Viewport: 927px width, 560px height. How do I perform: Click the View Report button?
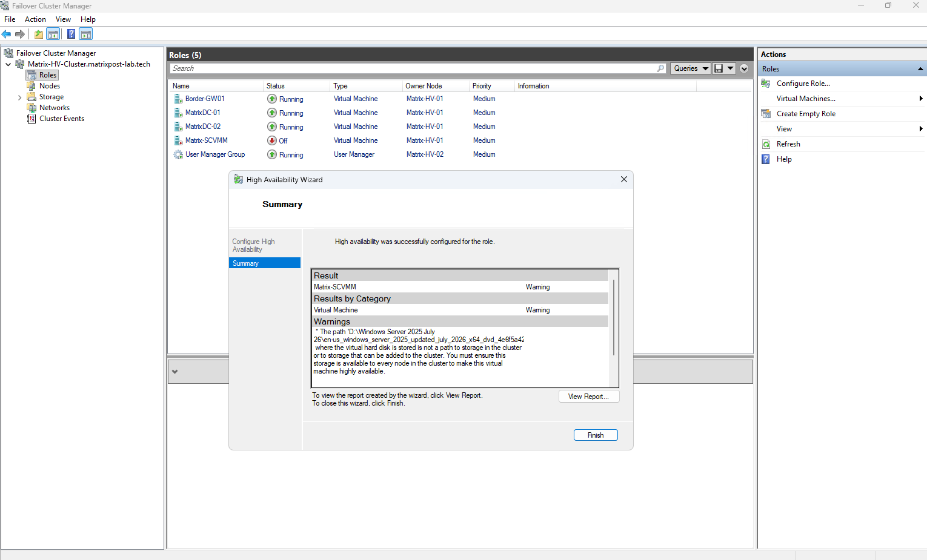click(x=589, y=397)
